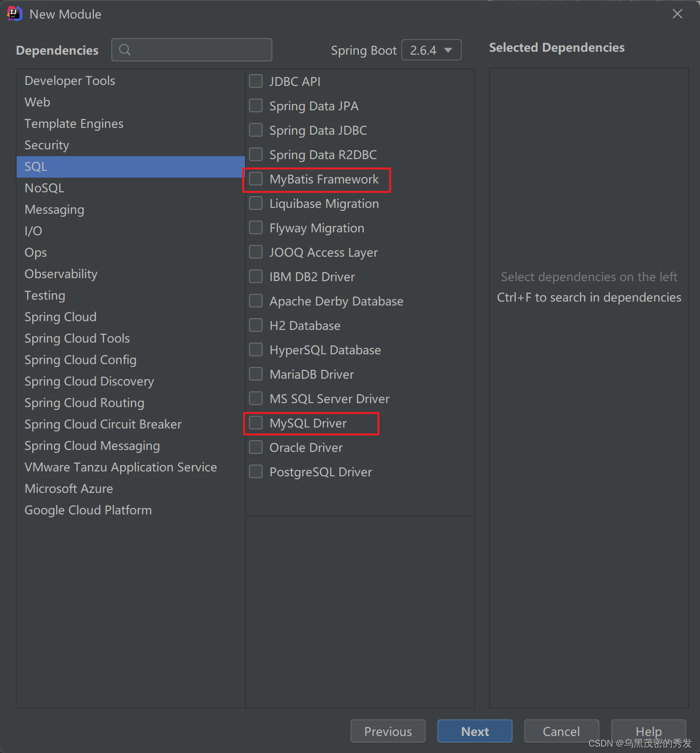This screenshot has height=753, width=700.
Task: Open Observability category
Action: pos(131,274)
